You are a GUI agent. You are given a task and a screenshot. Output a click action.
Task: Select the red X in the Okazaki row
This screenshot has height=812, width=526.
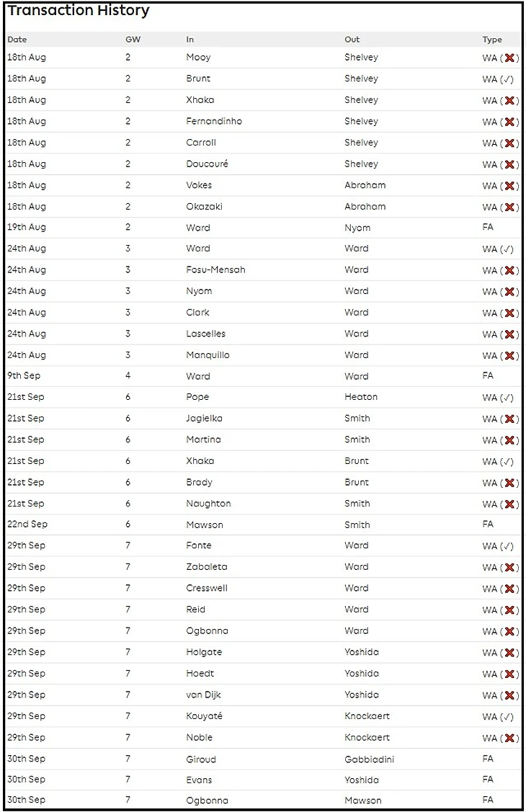coord(509,208)
